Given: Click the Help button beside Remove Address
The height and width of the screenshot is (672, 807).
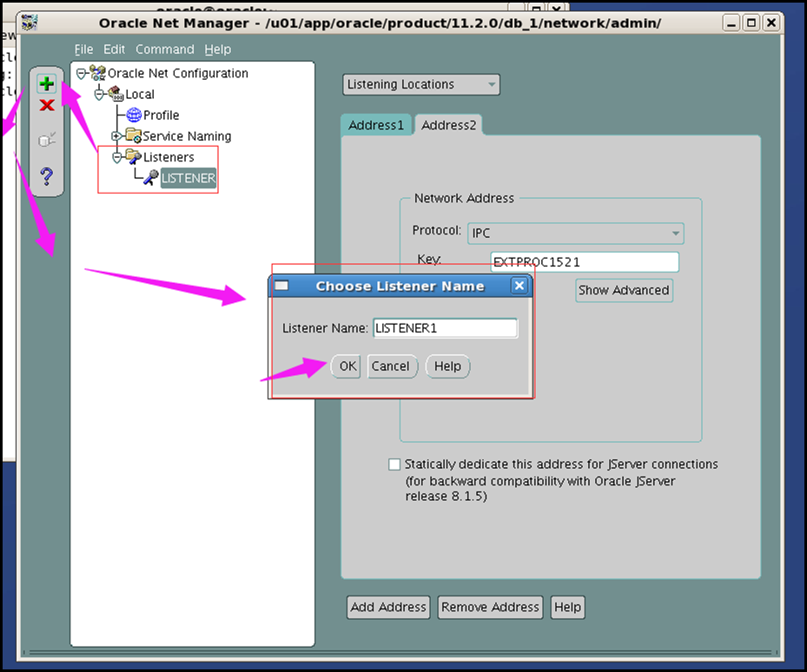Looking at the screenshot, I should 567,607.
